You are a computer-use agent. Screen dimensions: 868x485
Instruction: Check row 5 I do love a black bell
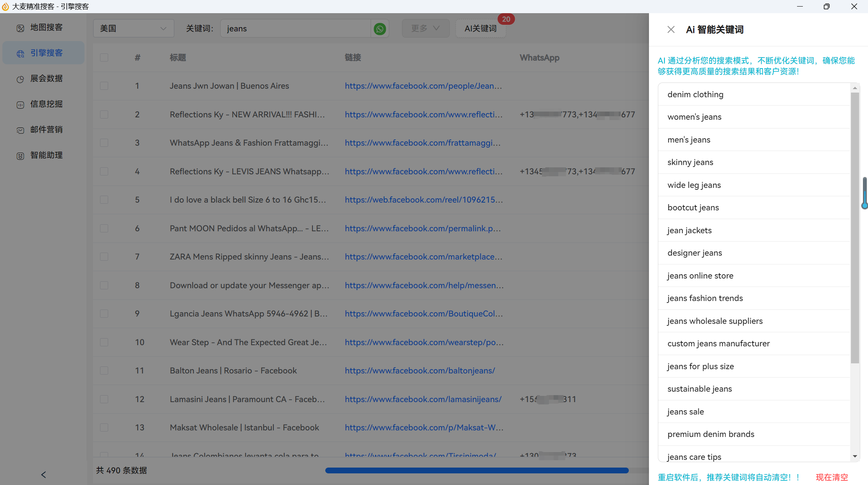[104, 200]
